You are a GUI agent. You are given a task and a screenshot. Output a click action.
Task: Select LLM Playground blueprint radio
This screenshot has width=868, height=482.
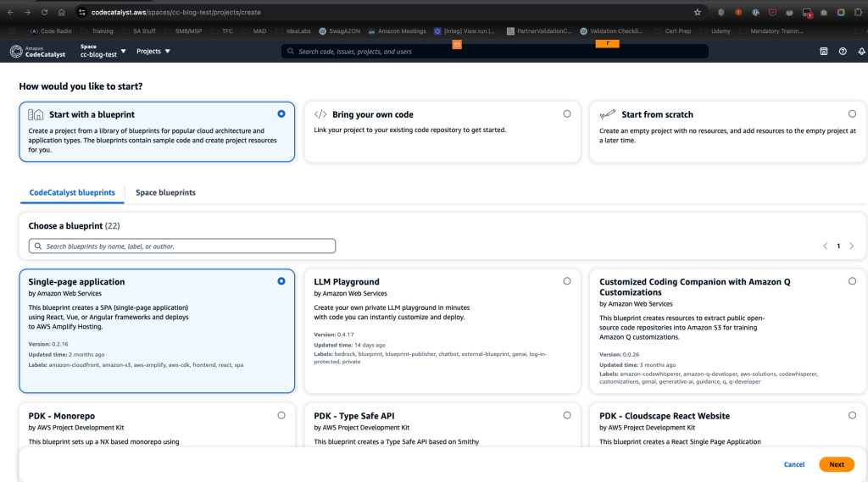point(567,281)
